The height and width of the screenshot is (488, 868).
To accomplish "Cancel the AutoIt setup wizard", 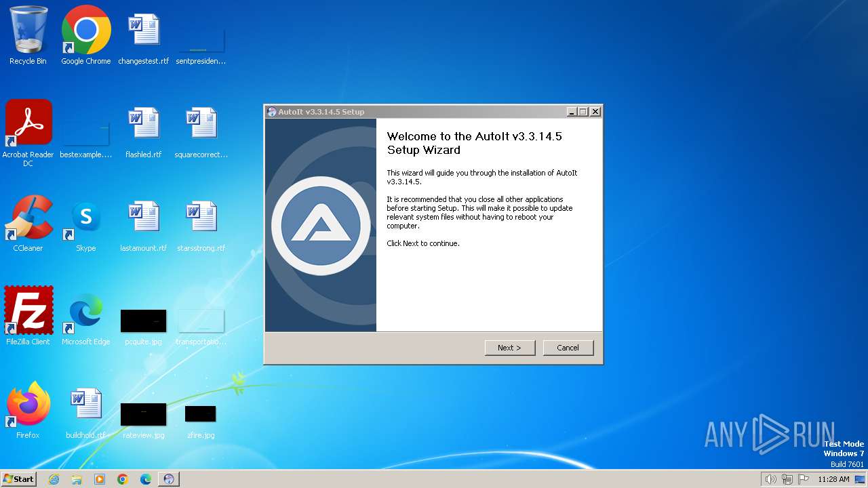I will point(568,348).
